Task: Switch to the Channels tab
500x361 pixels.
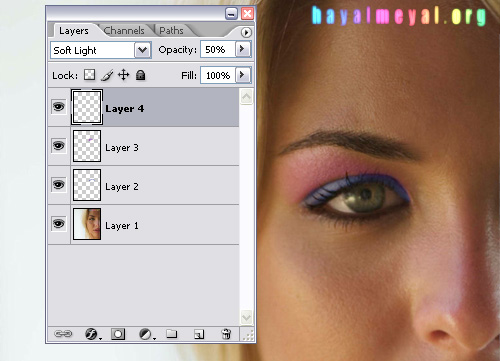Action: (124, 31)
